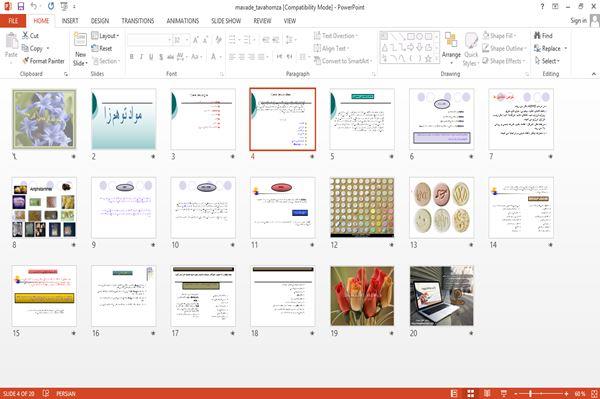Click the Repeat icon in title bar
The height and width of the screenshot is (399, 600).
coord(51,6)
